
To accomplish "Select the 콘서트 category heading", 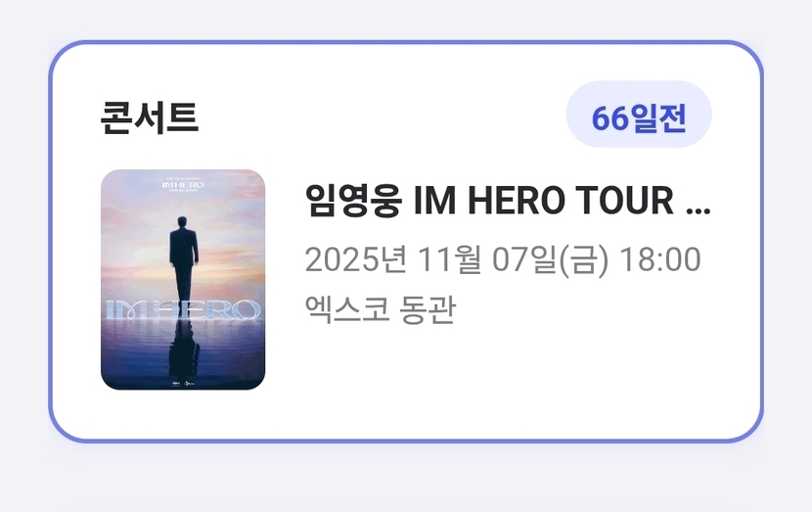I will (149, 118).
